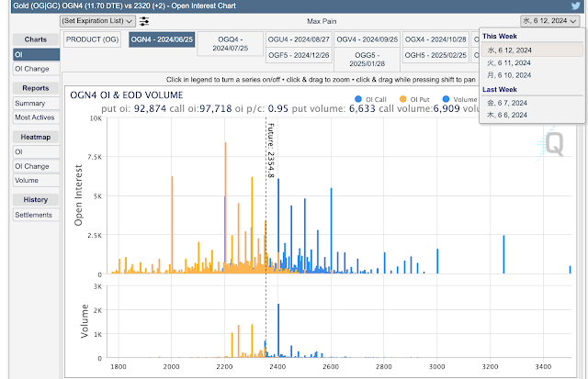Image resolution: width=588 pixels, height=379 pixels.
Task: Open the OI chart under Charts
Action: (37, 55)
